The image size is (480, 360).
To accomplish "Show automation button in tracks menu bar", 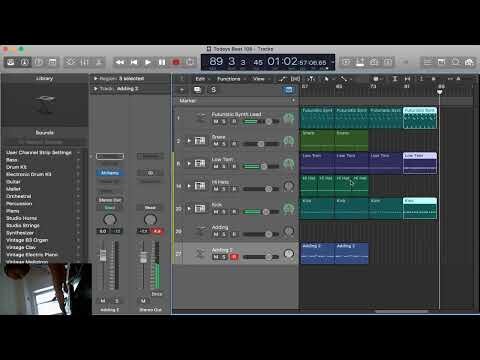I will click(283, 79).
